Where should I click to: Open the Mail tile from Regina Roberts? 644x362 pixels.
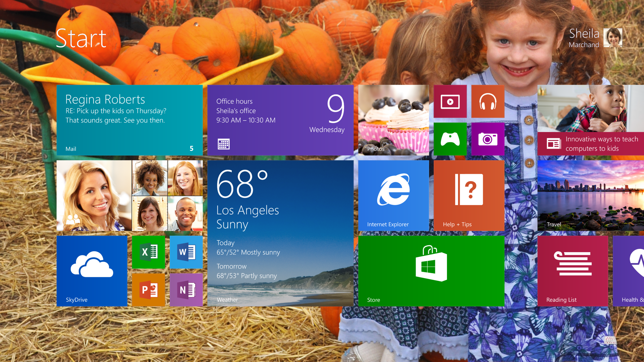[130, 120]
